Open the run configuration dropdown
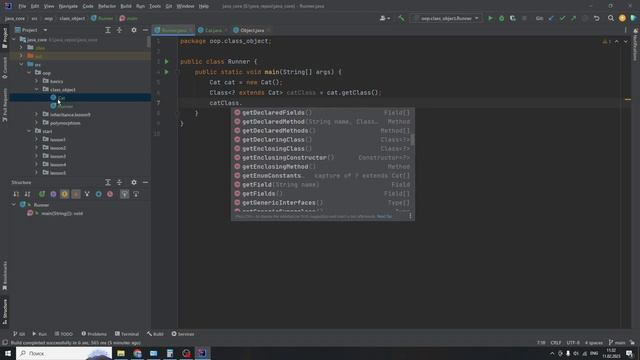The width and height of the screenshot is (640, 360). pyautogui.click(x=446, y=18)
